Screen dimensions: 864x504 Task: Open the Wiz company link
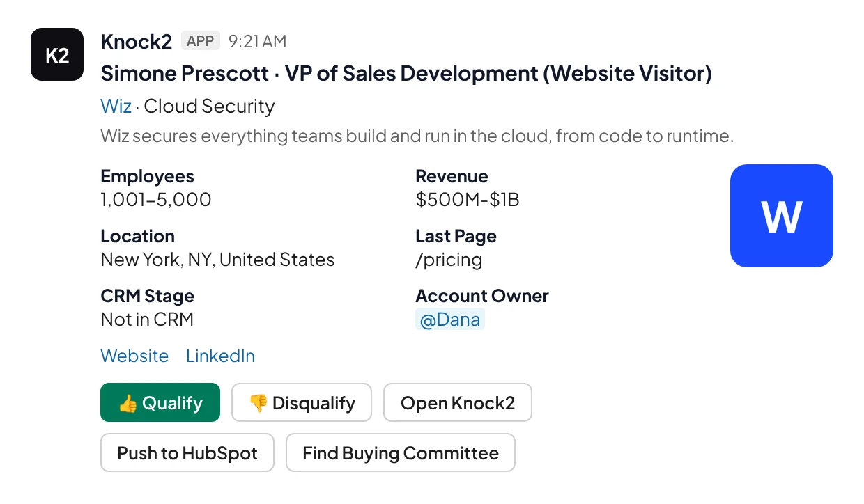point(116,107)
